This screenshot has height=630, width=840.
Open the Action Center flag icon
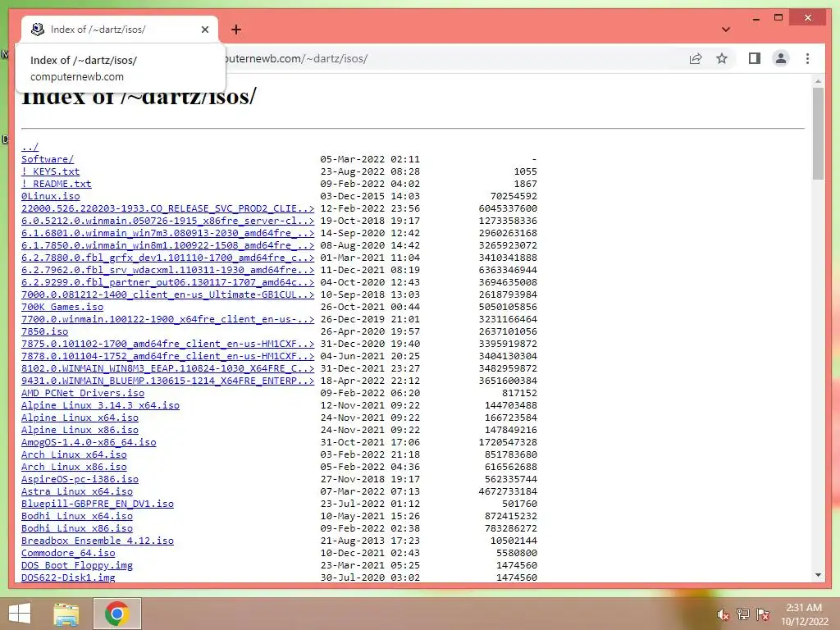(763, 614)
